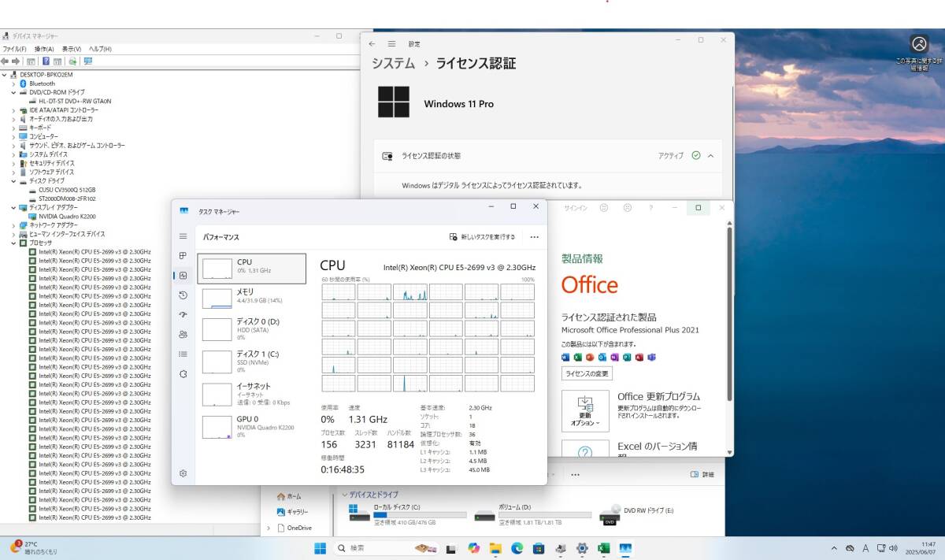945x560 pixels.
Task: Select the ディスク 0 (D:) performance tab
Action: point(251,329)
